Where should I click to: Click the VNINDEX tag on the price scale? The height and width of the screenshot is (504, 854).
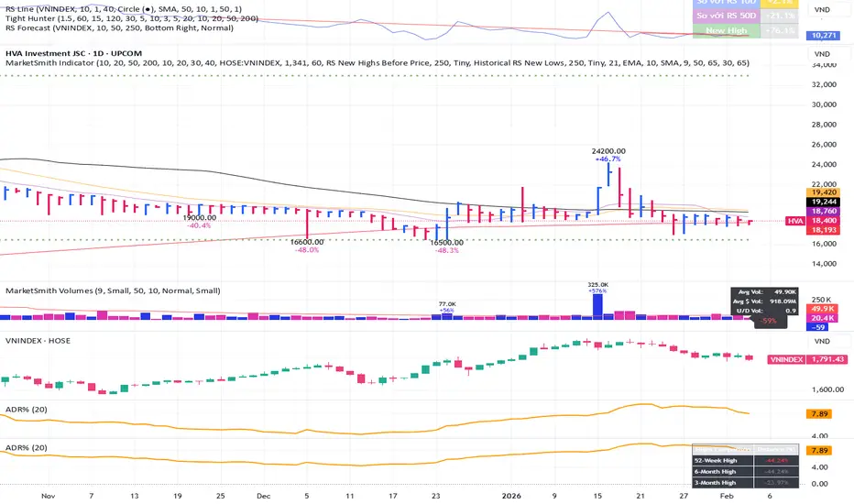click(x=786, y=359)
